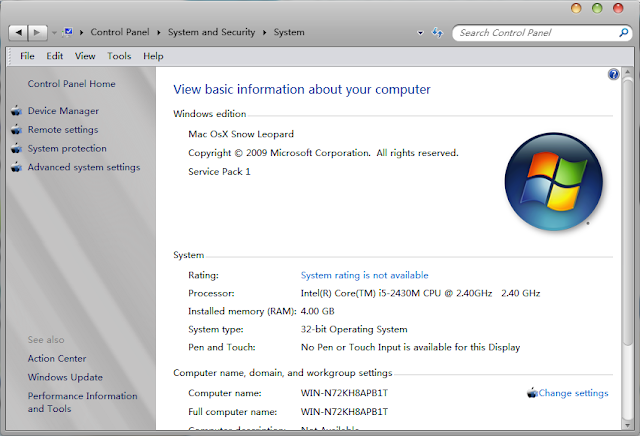
Task: Select Control Panel in the breadcrumb
Action: (120, 32)
